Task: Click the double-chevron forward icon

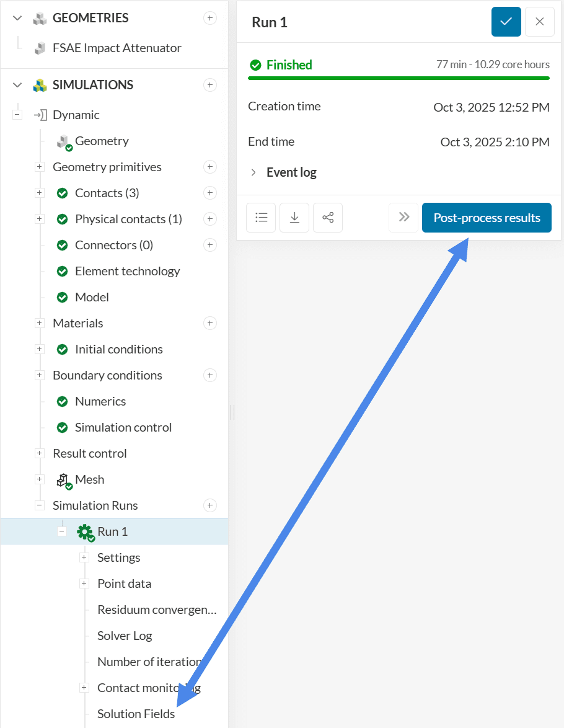Action: pos(404,217)
